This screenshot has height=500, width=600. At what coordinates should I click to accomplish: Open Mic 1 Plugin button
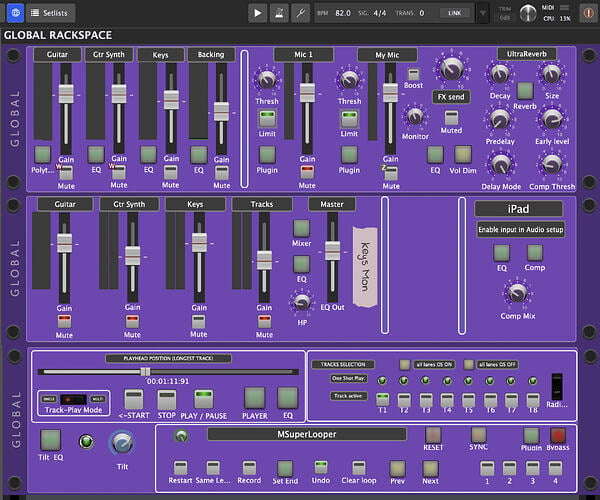click(x=267, y=155)
